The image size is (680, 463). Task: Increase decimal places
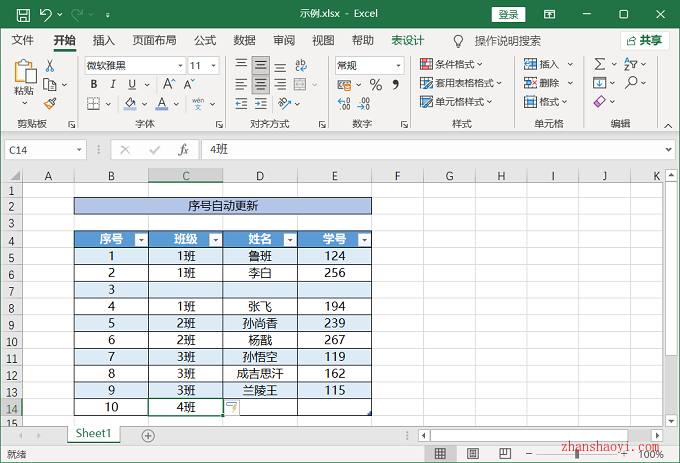[x=344, y=104]
